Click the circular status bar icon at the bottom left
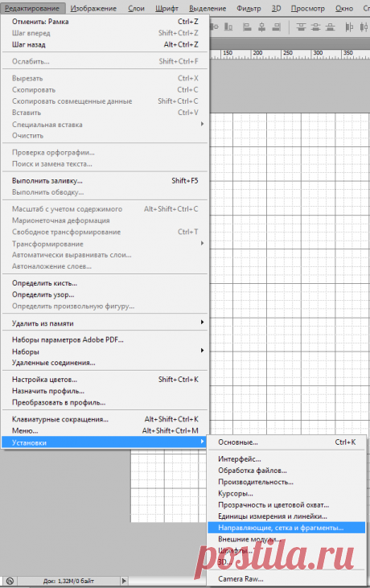The image size is (370, 588). point(10,581)
